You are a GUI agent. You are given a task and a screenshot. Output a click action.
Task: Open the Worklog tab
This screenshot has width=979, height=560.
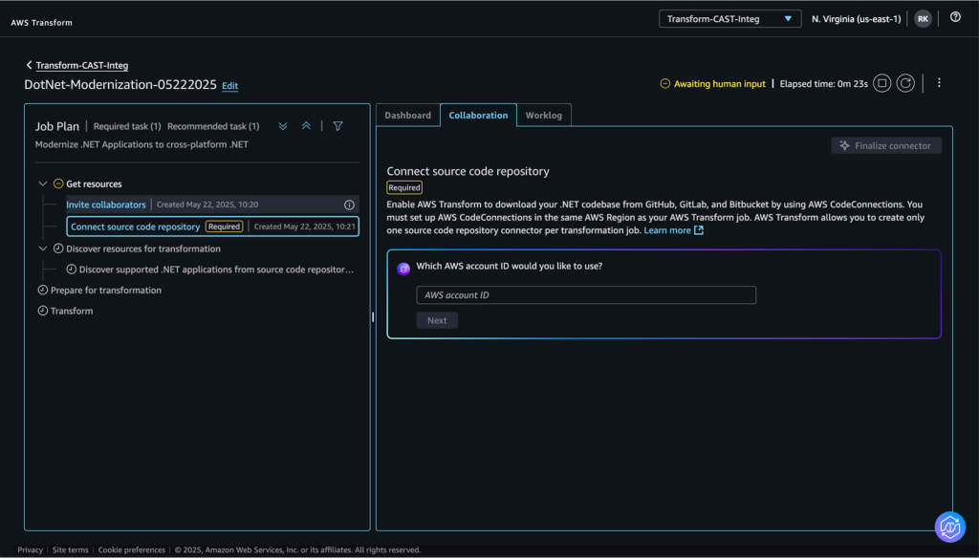coord(544,115)
